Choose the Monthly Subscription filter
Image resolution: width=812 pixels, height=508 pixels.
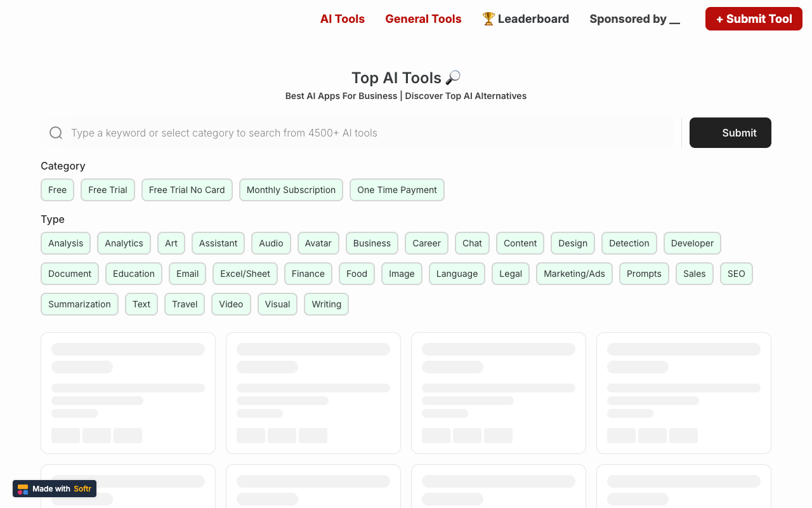(291, 190)
